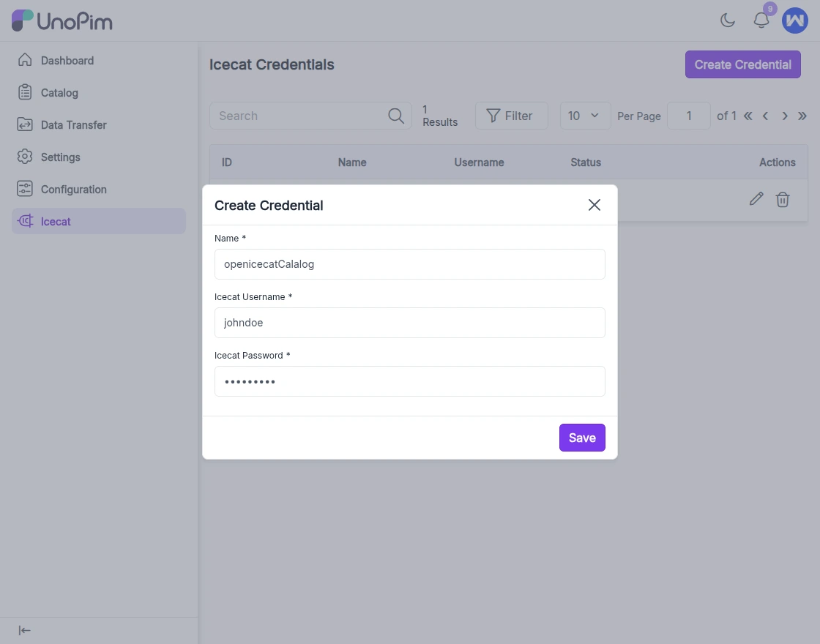
Task: Open the 10 per page dropdown
Action: coord(585,116)
